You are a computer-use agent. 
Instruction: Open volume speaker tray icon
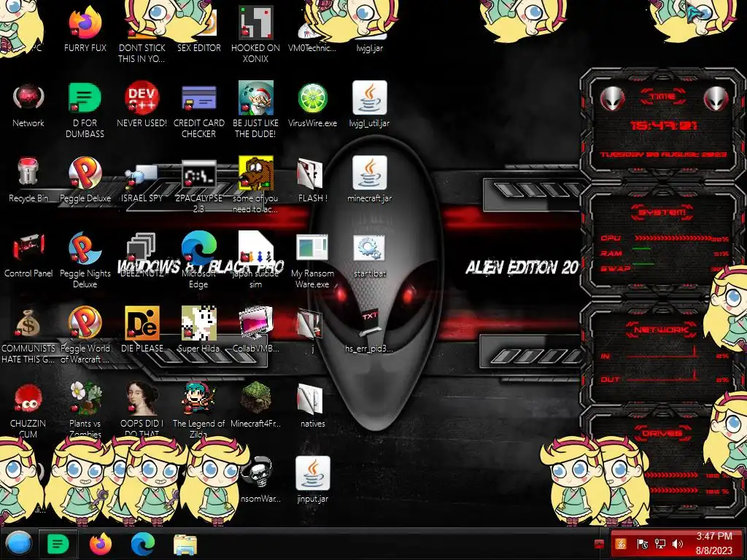coord(677,544)
